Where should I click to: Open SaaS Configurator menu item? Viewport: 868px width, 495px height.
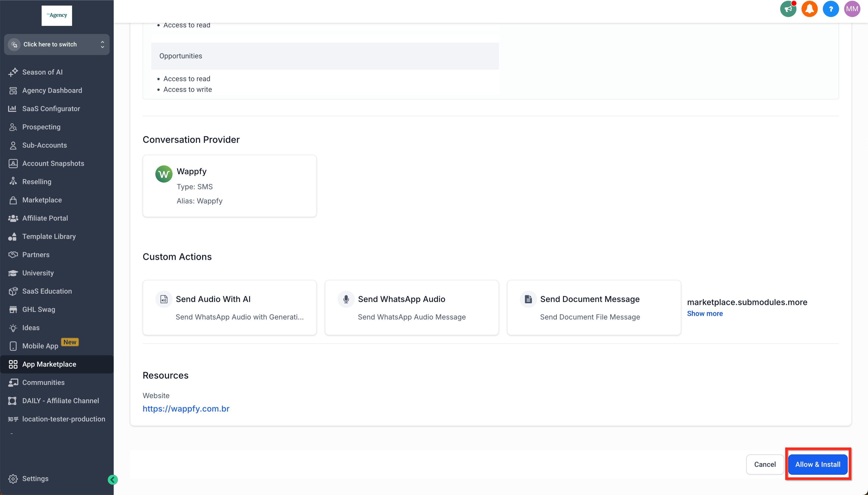click(x=51, y=109)
